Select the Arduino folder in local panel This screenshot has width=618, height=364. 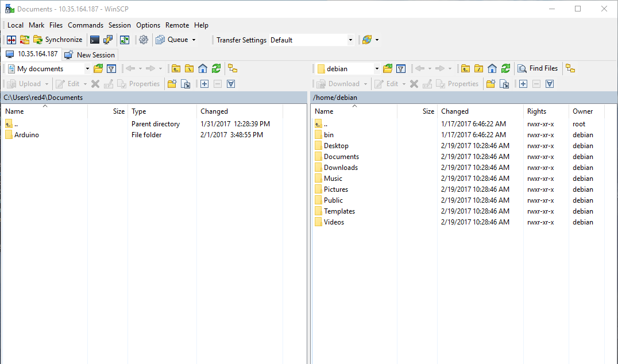click(x=22, y=135)
